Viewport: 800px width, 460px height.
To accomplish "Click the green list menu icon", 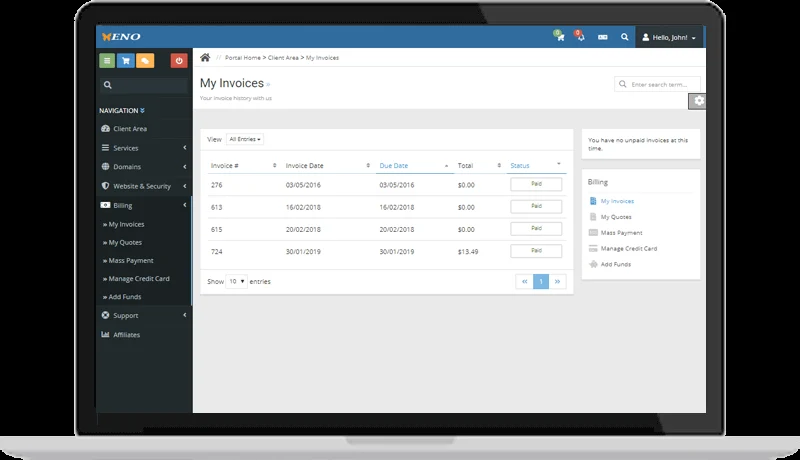I will (x=107, y=61).
